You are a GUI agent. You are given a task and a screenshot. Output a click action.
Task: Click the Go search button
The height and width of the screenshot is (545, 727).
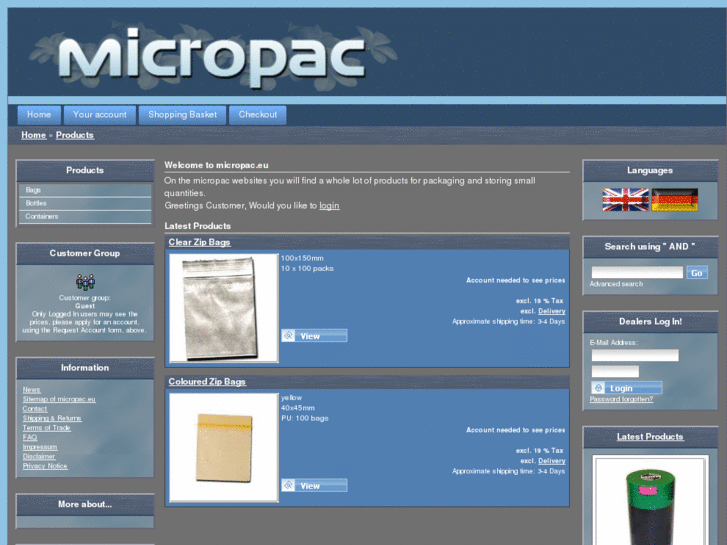pyautogui.click(x=697, y=273)
